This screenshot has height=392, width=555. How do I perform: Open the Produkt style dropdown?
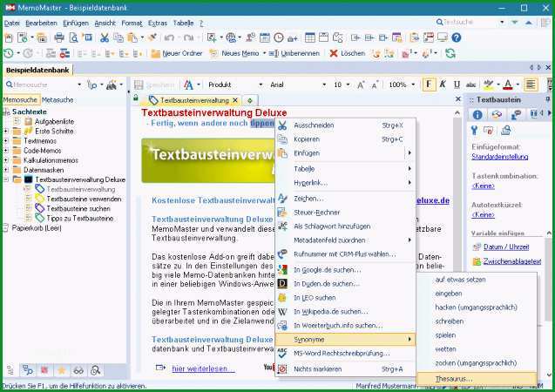click(261, 84)
